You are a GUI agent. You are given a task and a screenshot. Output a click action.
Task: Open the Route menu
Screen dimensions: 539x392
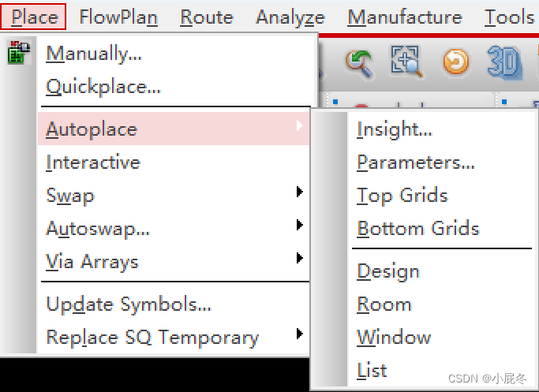pos(207,17)
